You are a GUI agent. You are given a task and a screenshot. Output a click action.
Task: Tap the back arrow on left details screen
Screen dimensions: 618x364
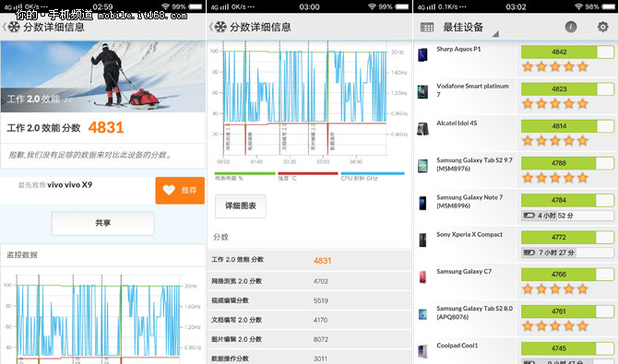pyautogui.click(x=4, y=27)
